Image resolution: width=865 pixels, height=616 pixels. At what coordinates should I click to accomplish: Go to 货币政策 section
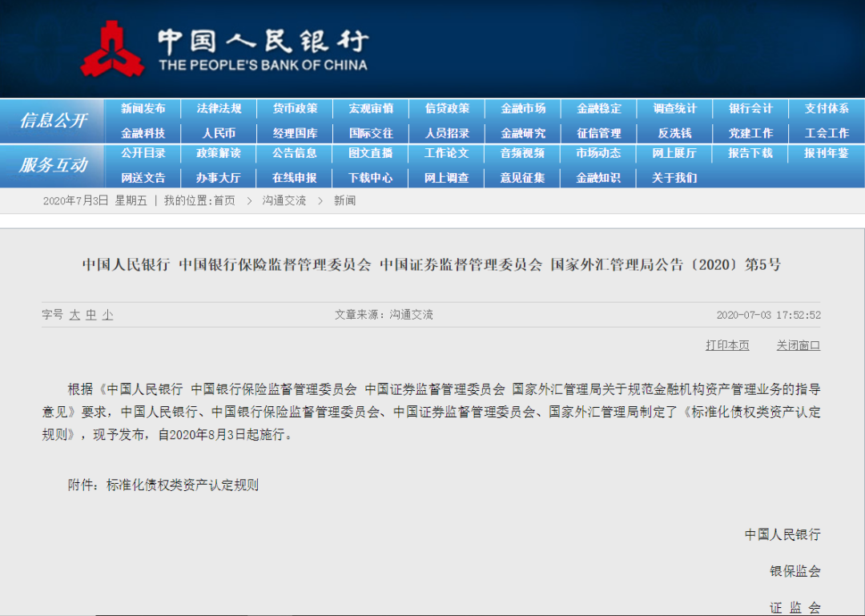(295, 108)
